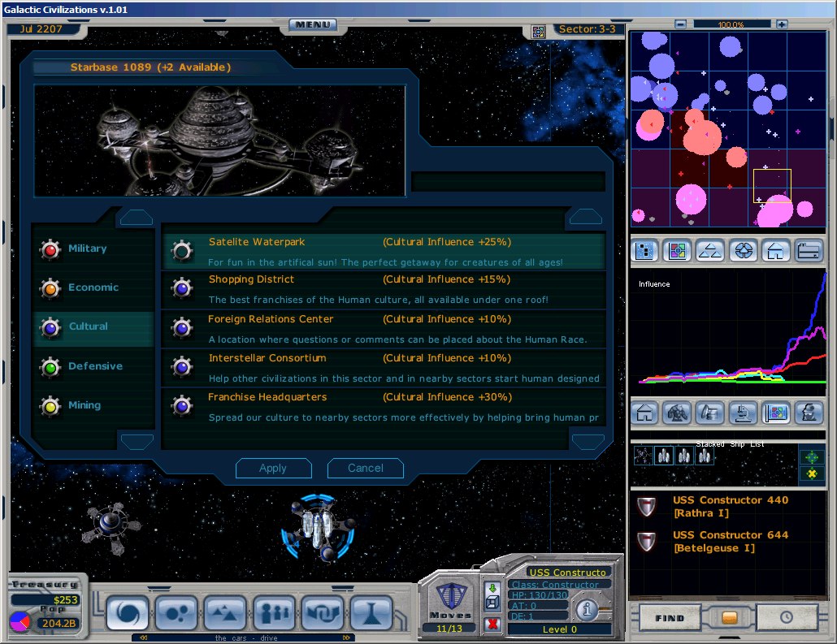Click the Cancel button
The height and width of the screenshot is (644, 837).
tap(366, 468)
